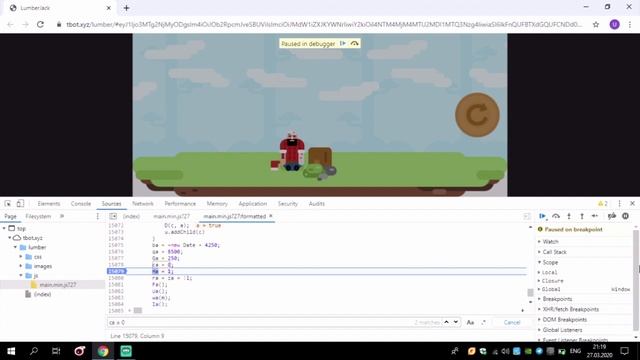This screenshot has width=640, height=360.
Task: Select main.min.js?27 file in tree
Action: click(58, 285)
